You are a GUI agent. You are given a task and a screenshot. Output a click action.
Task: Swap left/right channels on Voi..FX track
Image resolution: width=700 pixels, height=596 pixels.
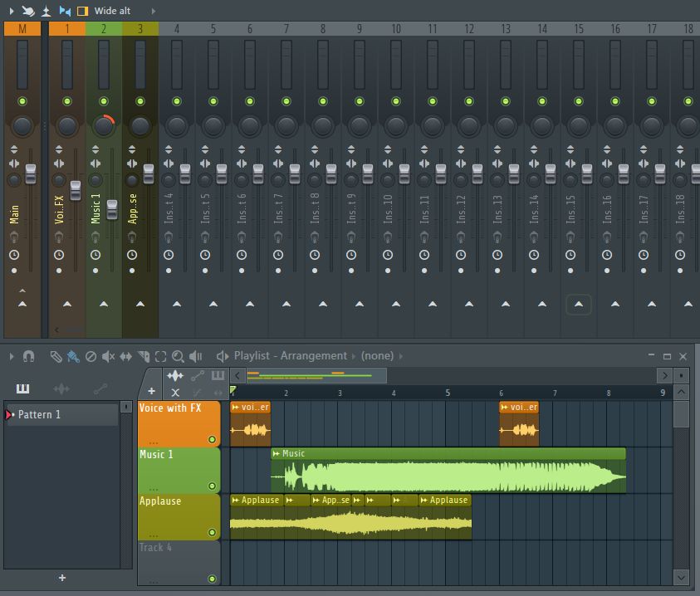[59, 164]
